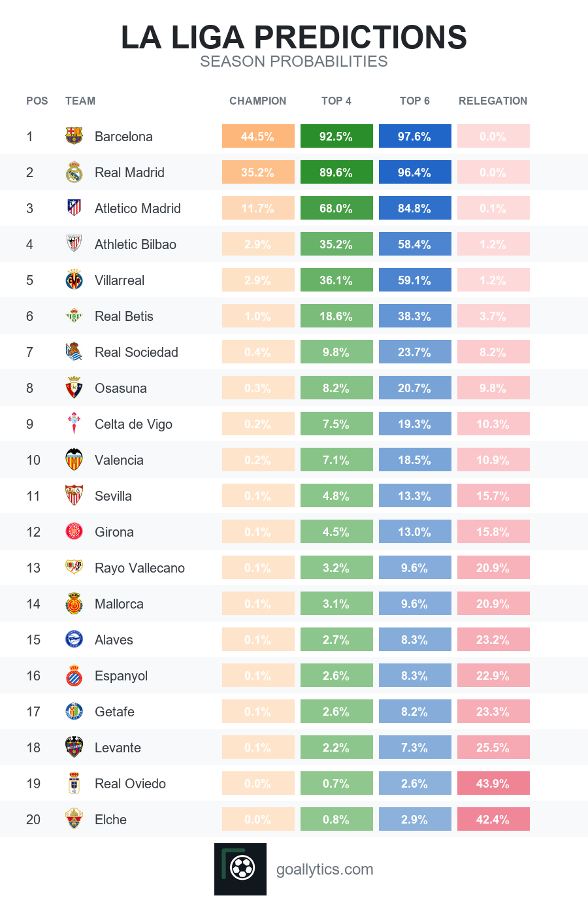
Task: Open the goallytics football logo
Action: point(240,869)
